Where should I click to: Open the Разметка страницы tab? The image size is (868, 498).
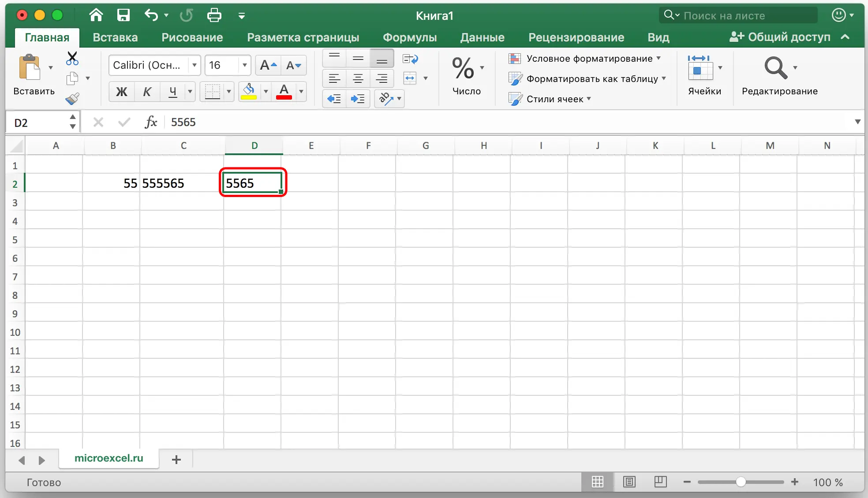point(303,37)
